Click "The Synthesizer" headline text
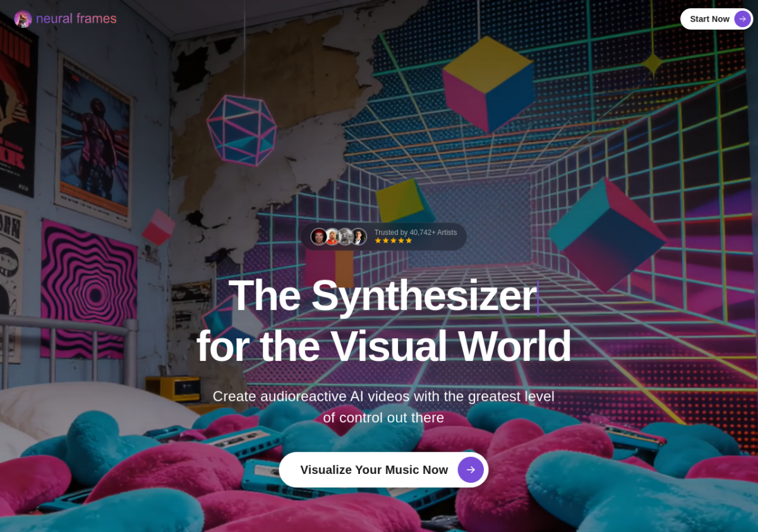758x532 pixels. pyautogui.click(x=382, y=295)
